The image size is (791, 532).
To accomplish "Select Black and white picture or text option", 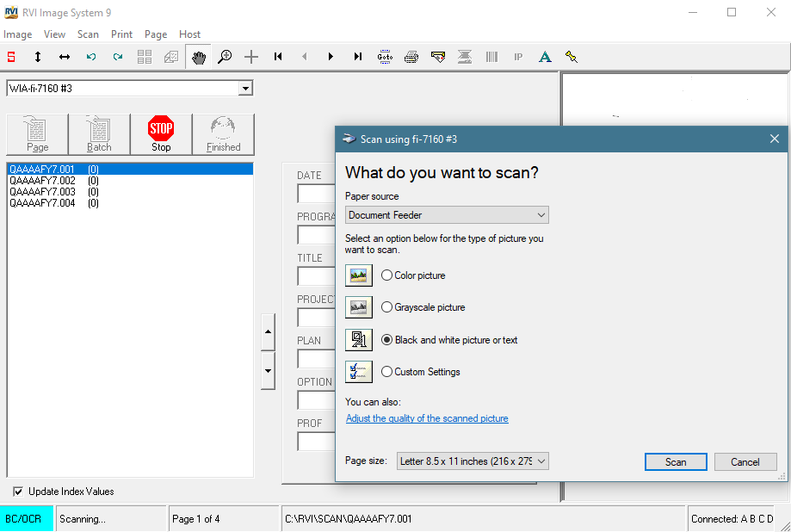I will pyautogui.click(x=386, y=340).
